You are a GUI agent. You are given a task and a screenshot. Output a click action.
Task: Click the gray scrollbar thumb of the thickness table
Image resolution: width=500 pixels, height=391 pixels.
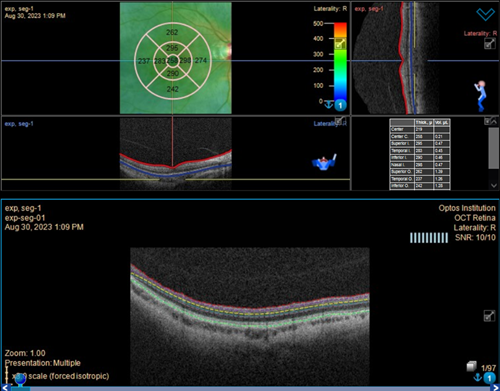494,148
